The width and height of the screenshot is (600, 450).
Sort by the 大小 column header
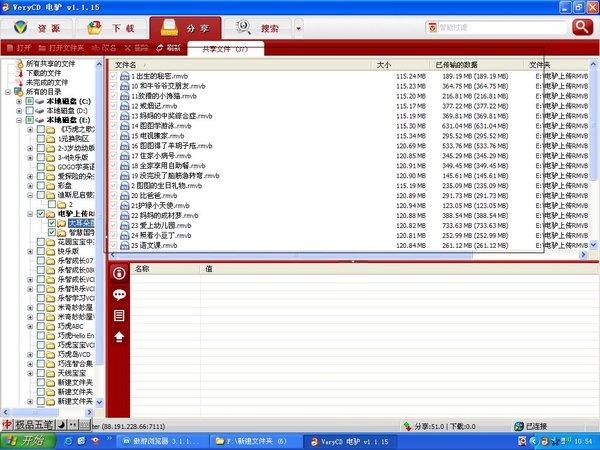pos(401,65)
